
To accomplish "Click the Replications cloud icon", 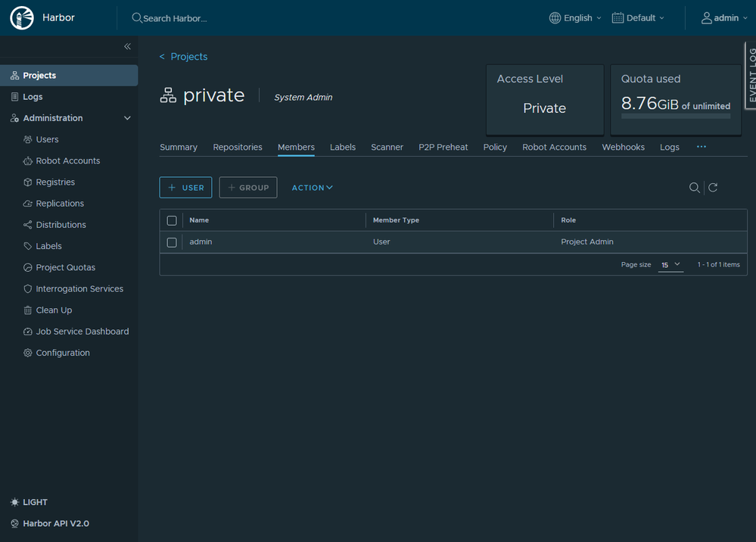I will click(28, 204).
